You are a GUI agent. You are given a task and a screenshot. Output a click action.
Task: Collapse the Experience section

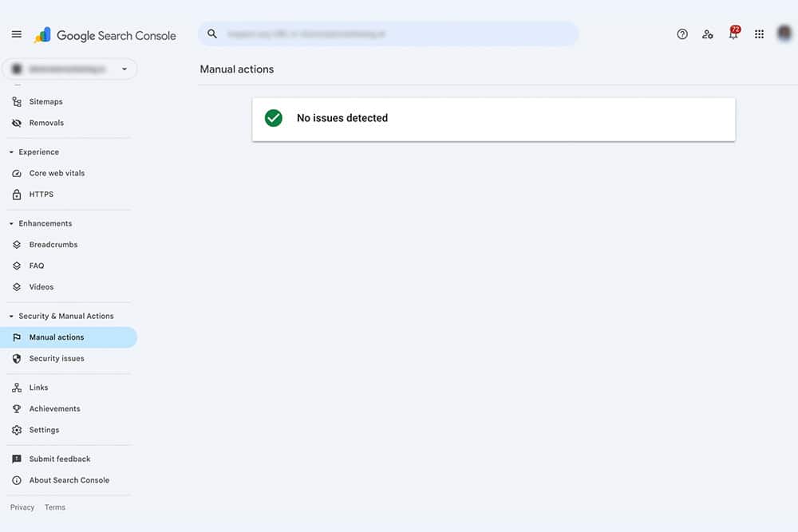10,152
